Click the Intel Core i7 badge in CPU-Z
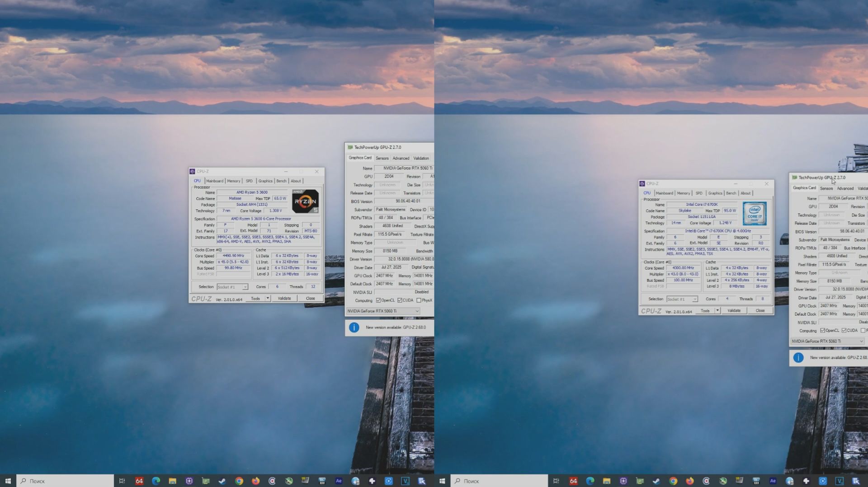This screenshot has height=487, width=868. tap(755, 213)
